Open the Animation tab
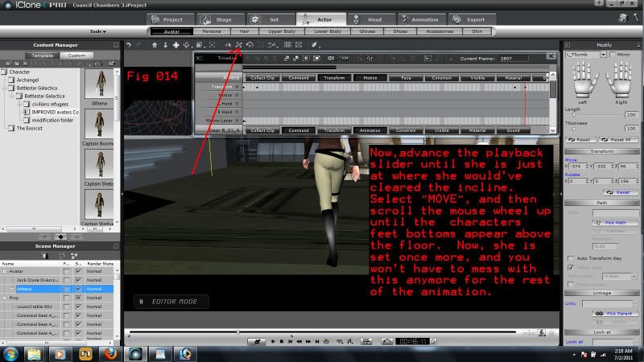The image size is (644, 362). [x=420, y=19]
